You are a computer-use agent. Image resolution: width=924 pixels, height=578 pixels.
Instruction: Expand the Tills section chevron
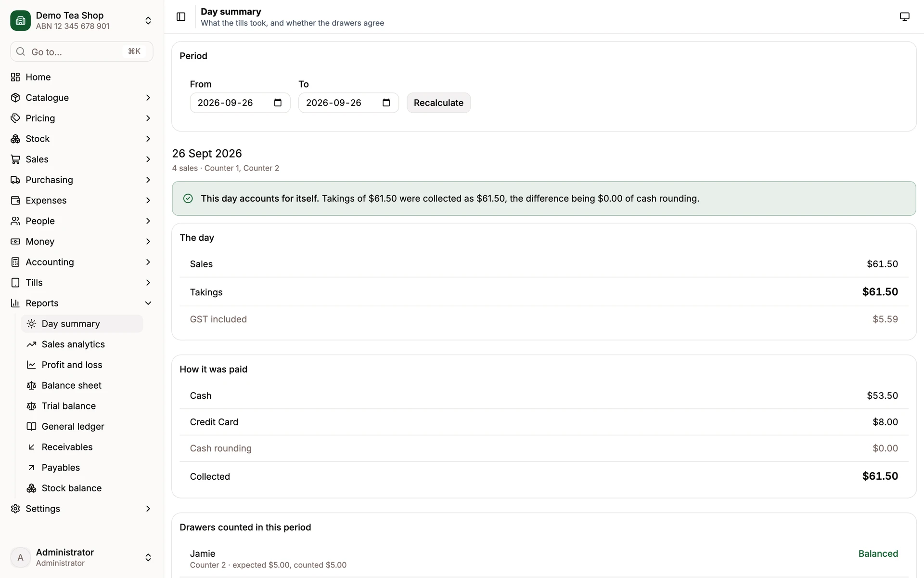click(148, 283)
